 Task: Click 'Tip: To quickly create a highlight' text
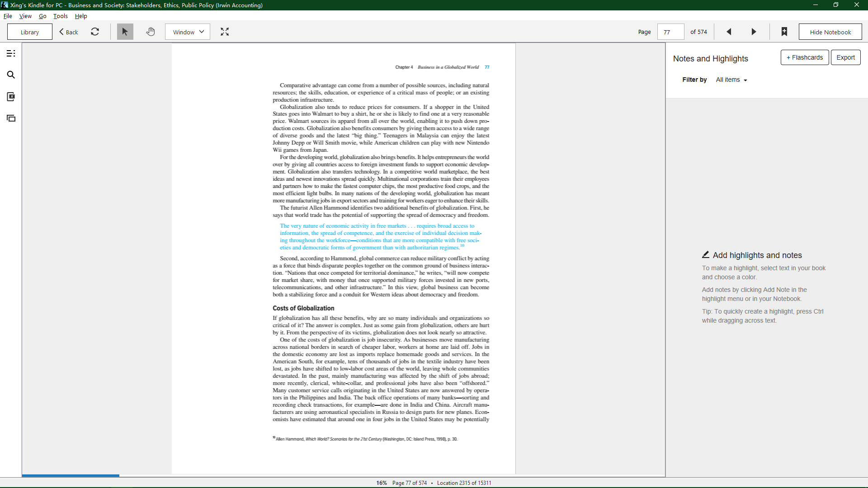(x=763, y=316)
